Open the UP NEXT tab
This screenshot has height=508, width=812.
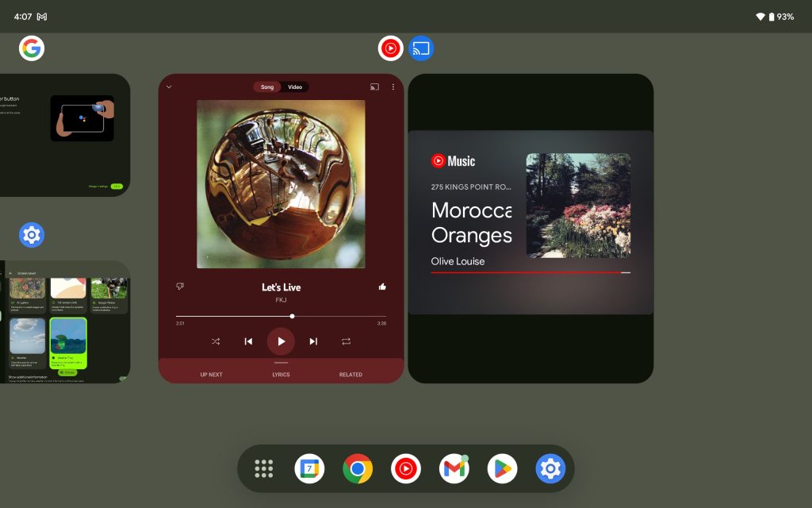211,375
